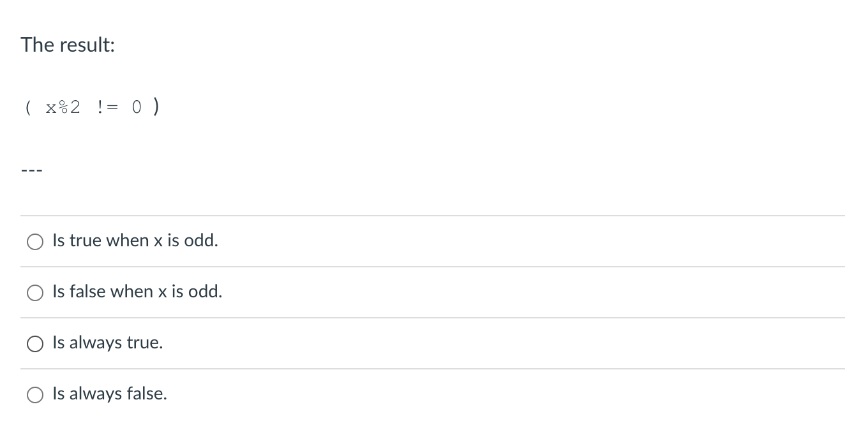Select the radio button for 'Is always true.'

(35, 343)
